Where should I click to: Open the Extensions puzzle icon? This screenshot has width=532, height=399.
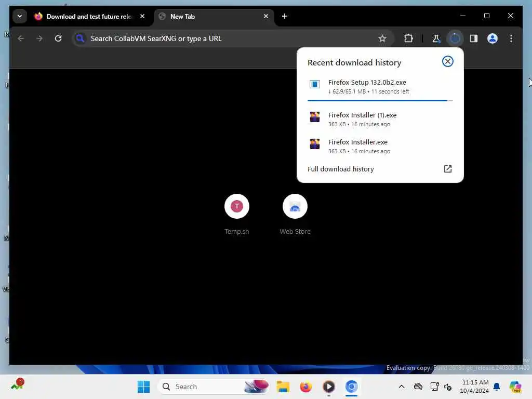tap(408, 38)
